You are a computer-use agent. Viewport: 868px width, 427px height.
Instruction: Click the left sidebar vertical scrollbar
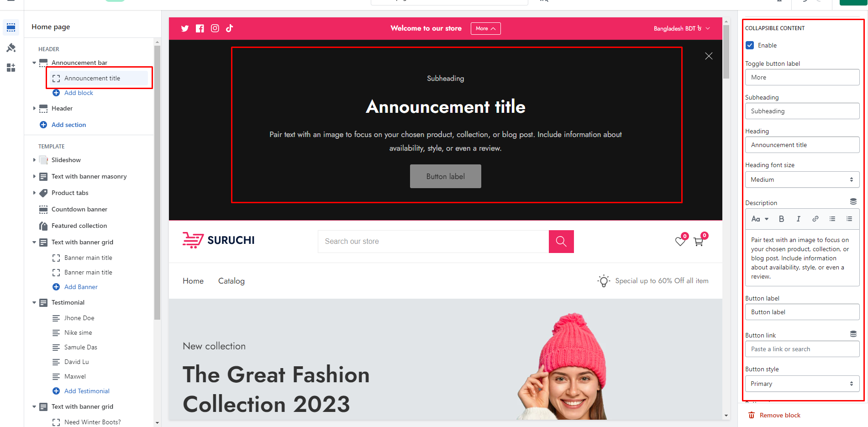pyautogui.click(x=157, y=183)
